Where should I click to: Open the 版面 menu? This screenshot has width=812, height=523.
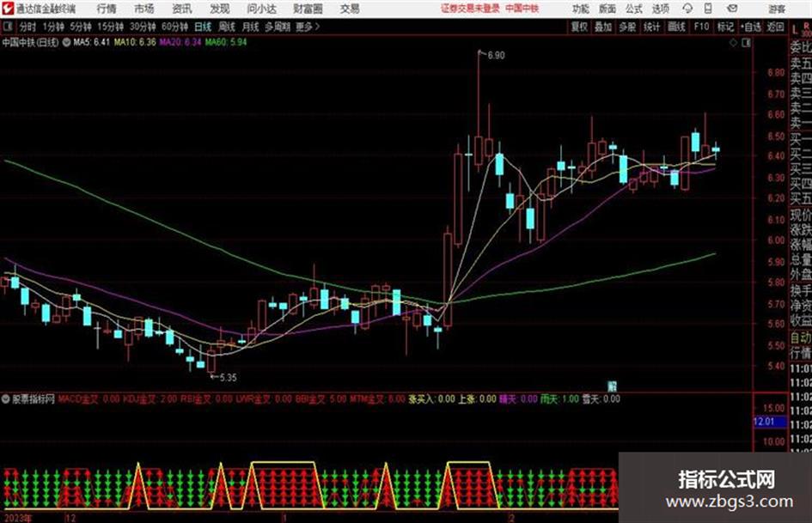point(607,9)
